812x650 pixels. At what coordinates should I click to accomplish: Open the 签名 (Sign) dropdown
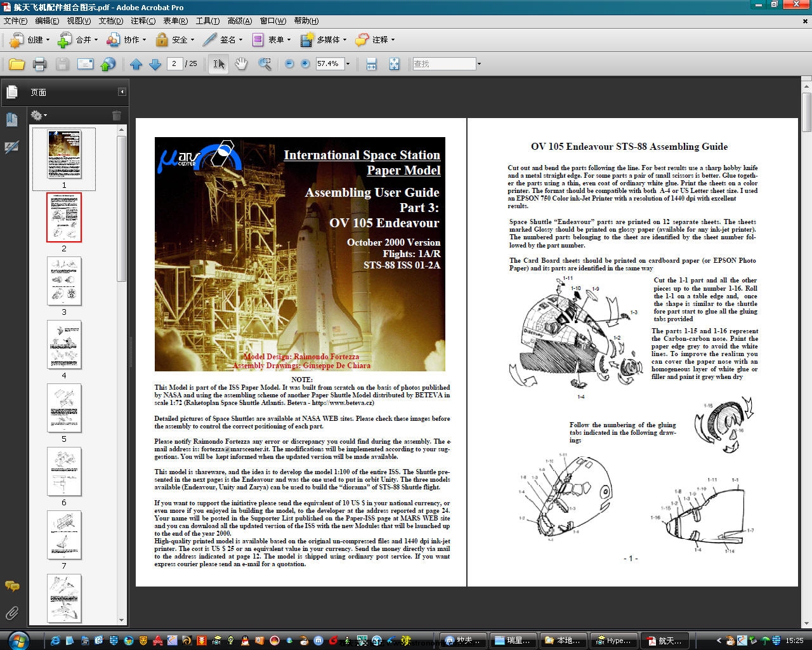223,40
